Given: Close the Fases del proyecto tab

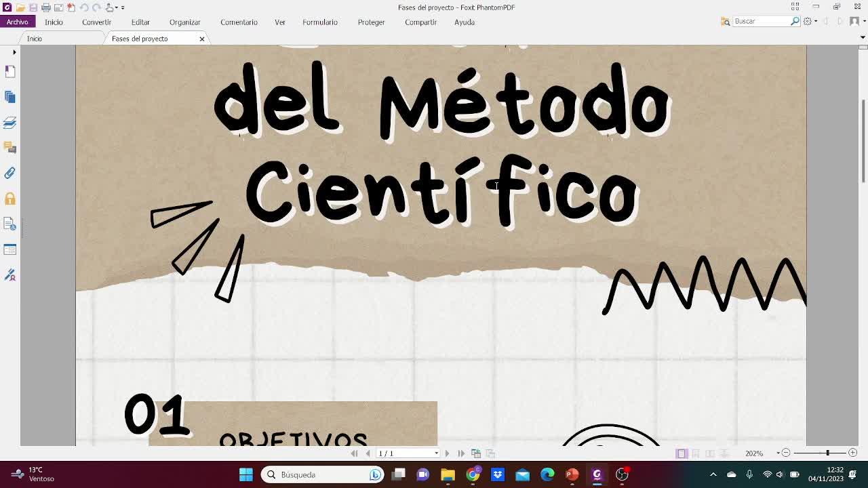Looking at the screenshot, I should tap(202, 39).
